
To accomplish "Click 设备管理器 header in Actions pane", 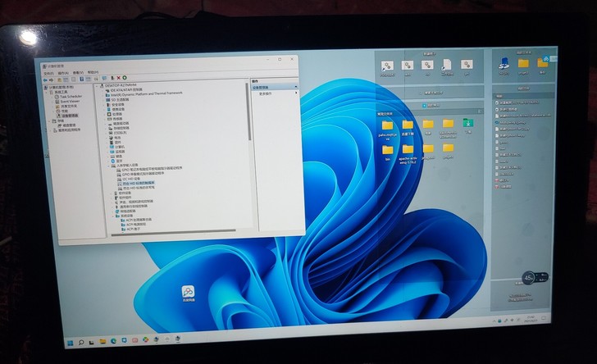I will click(x=274, y=87).
